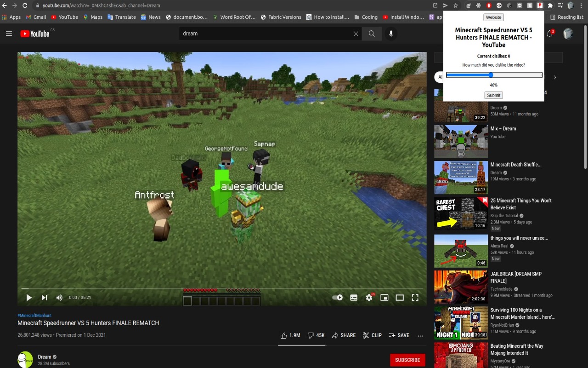Save the video to a playlist

399,335
